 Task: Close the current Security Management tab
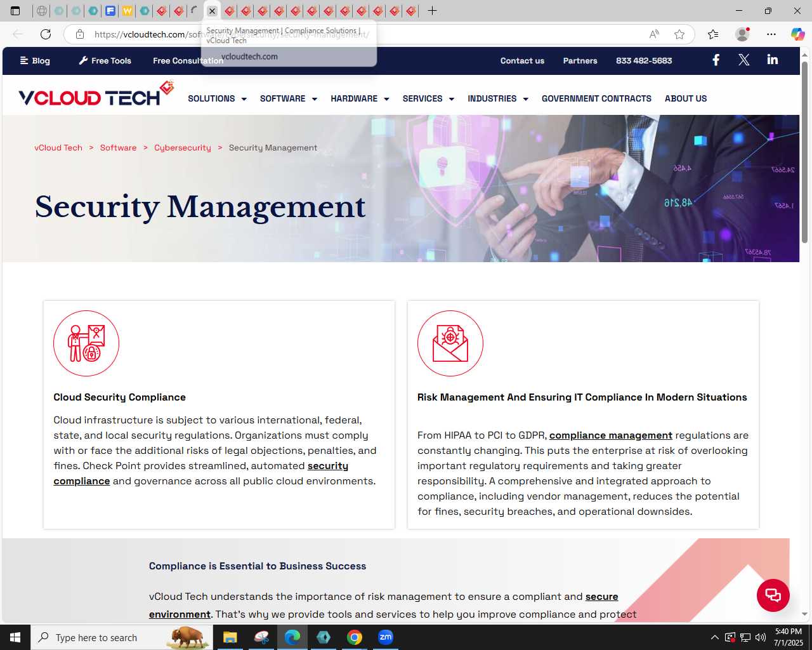click(212, 11)
